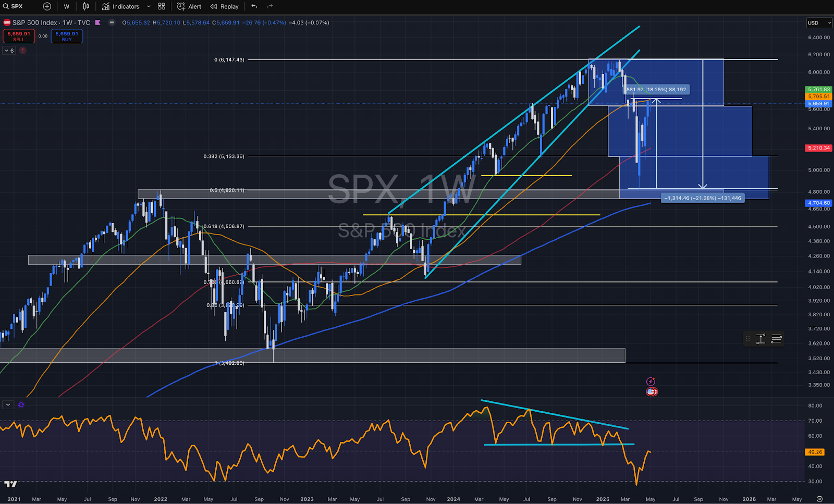Click the 2026 label on time axis

click(749, 499)
